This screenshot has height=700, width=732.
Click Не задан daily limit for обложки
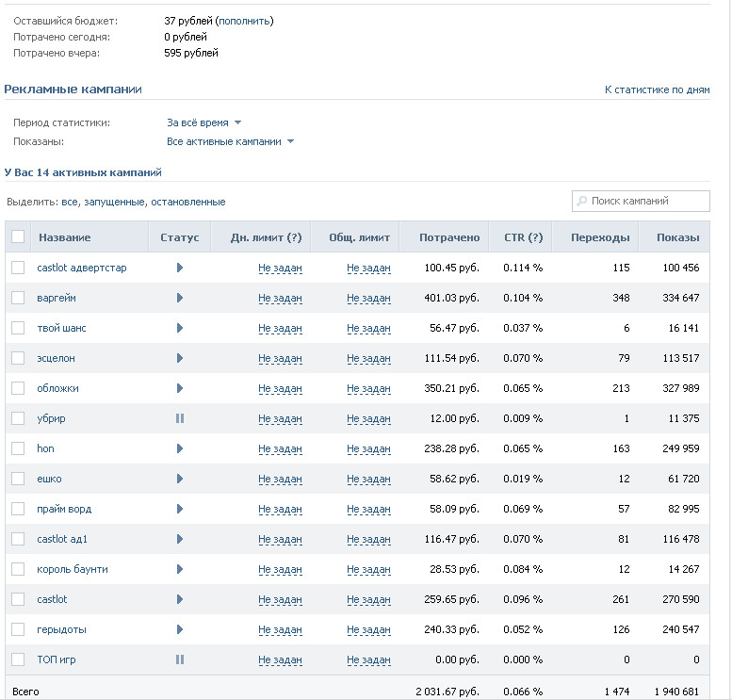tap(280, 388)
